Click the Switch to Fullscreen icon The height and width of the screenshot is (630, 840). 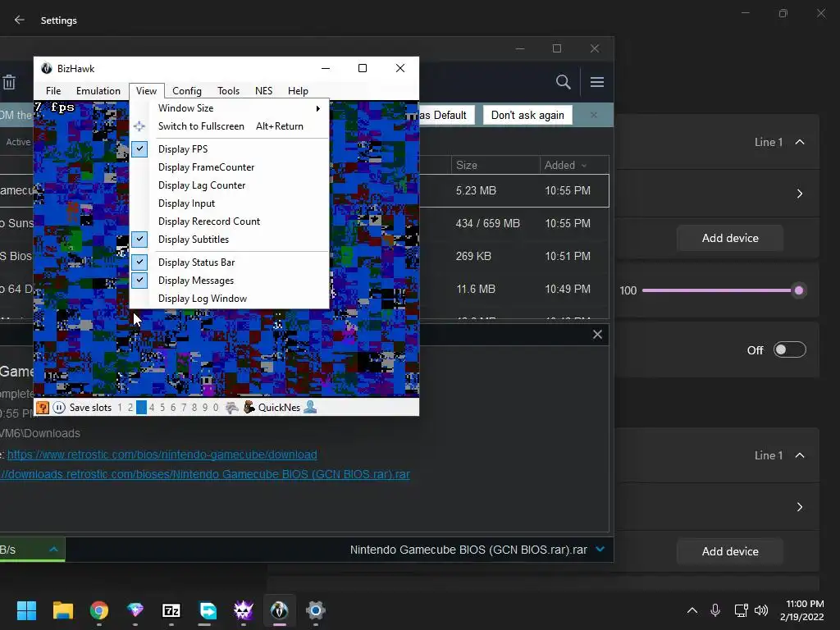tap(139, 126)
